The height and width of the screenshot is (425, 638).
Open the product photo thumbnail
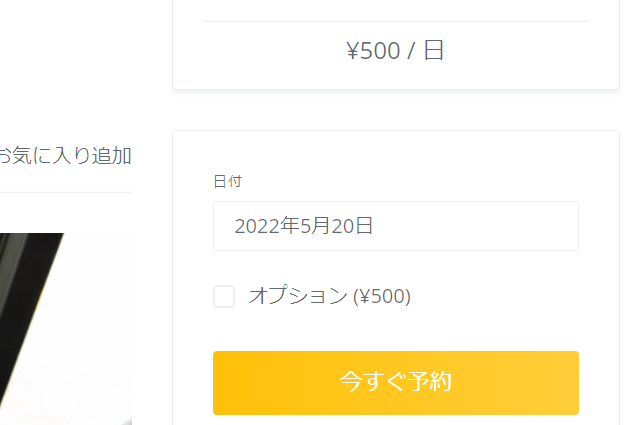[x=66, y=329]
